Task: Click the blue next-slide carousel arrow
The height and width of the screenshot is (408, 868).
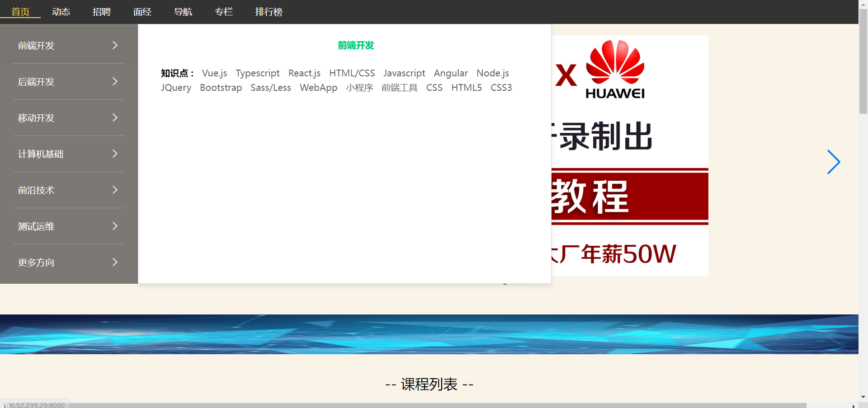Action: pyautogui.click(x=833, y=162)
